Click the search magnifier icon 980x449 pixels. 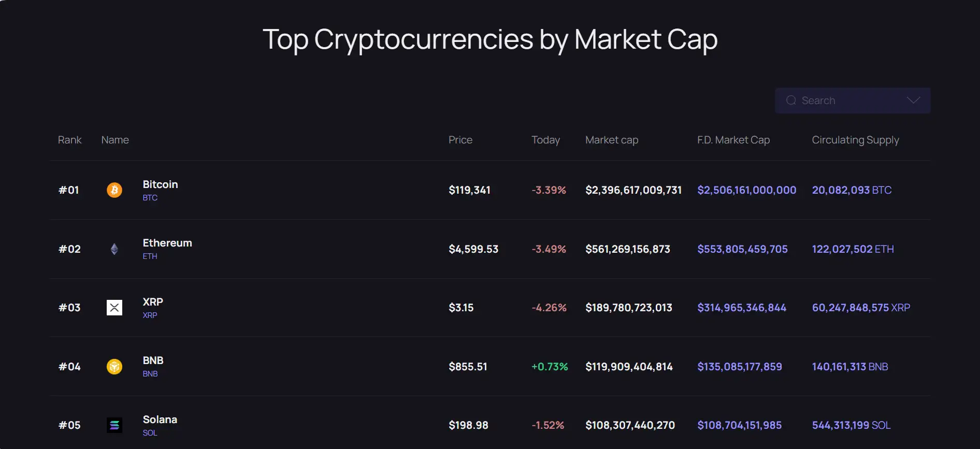click(791, 100)
